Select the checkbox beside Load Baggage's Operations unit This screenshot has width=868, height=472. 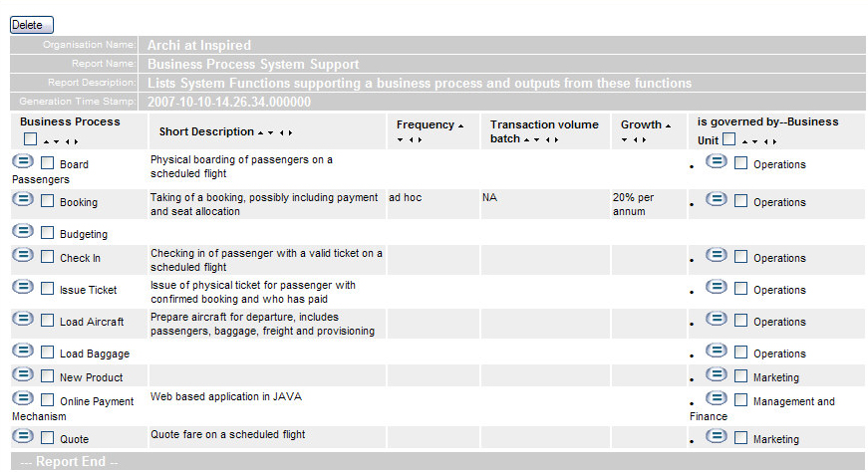coord(740,354)
